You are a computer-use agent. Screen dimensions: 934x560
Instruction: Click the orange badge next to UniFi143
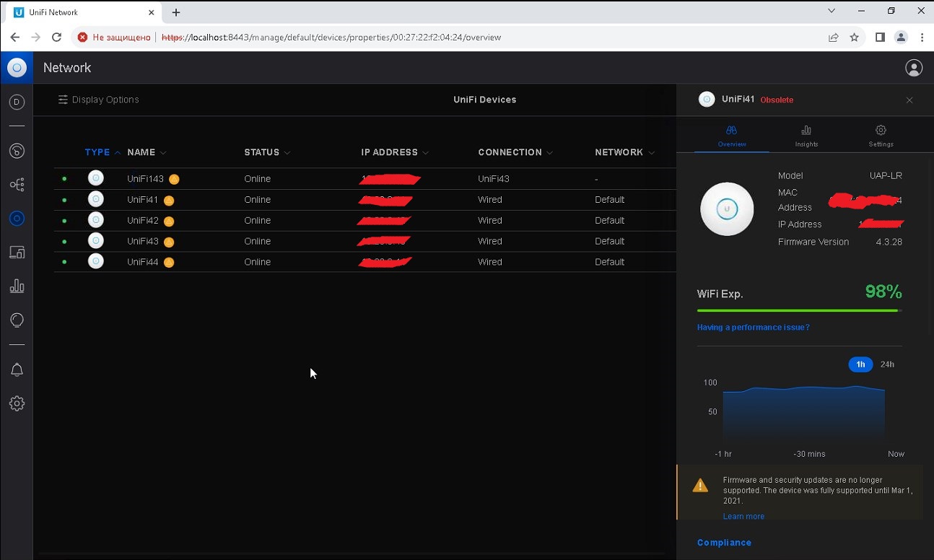point(174,179)
